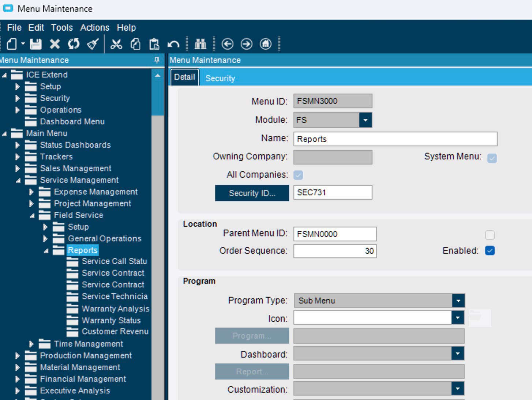Click the Delete record X icon
532x400 pixels.
tap(54, 44)
